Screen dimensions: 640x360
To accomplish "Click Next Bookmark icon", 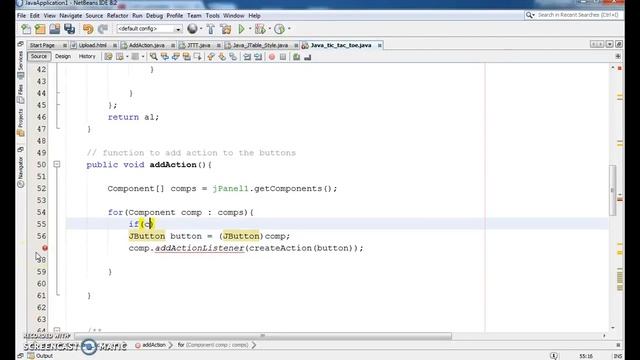I will click(222, 57).
